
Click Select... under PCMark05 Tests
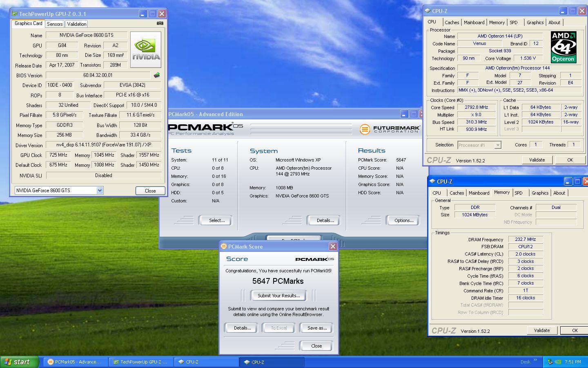pyautogui.click(x=217, y=220)
